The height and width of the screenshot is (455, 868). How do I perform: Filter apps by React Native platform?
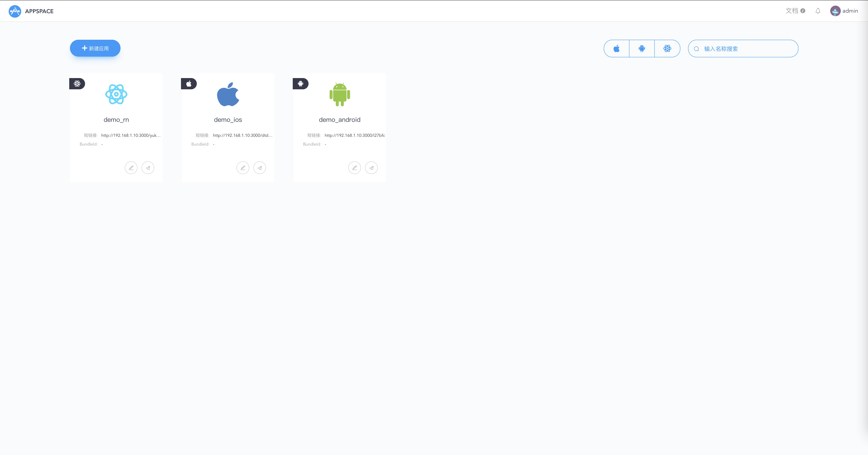(x=667, y=49)
